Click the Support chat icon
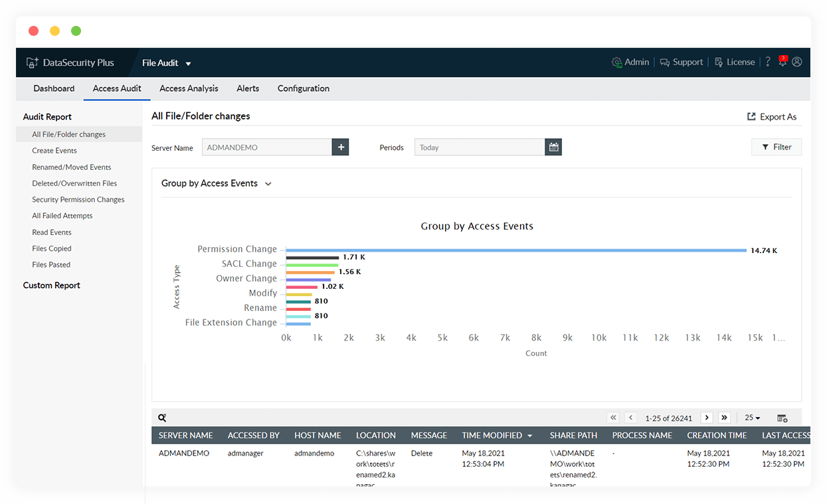This screenshot has height=504, width=827. click(664, 62)
